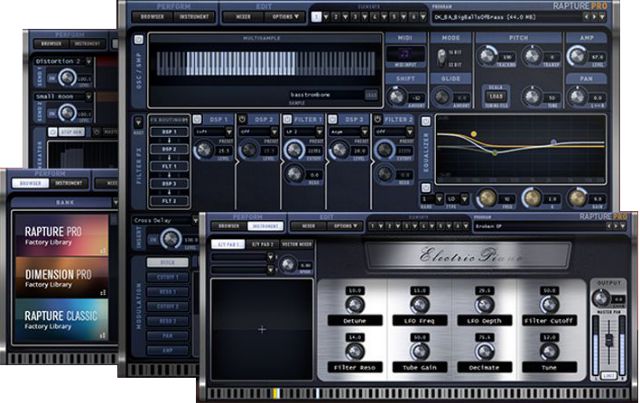Click FLT 1 in the FX routing chain
The width and height of the screenshot is (640, 403).
169,167
